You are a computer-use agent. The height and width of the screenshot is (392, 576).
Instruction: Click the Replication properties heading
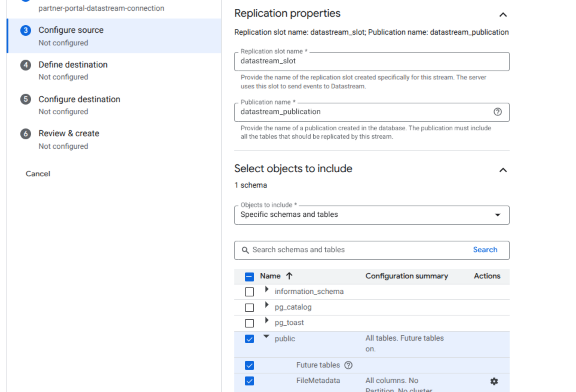287,13
